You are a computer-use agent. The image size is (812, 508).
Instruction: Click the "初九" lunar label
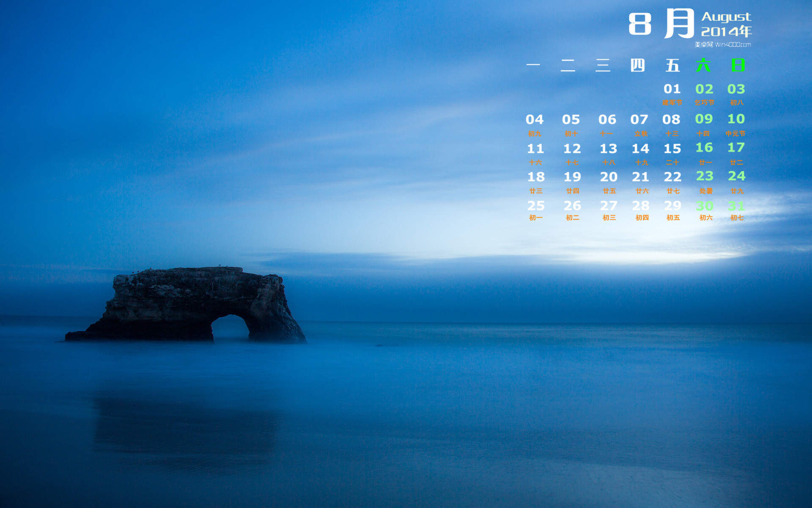click(x=535, y=133)
